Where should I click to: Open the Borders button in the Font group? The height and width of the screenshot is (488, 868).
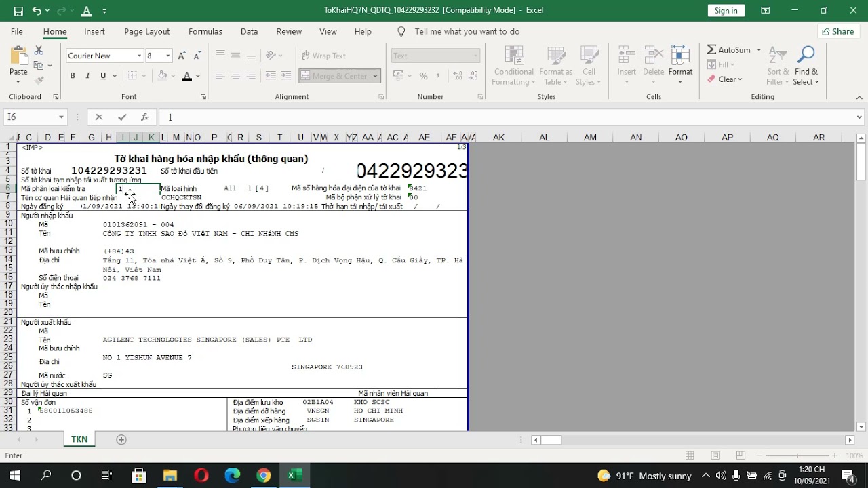coord(132,76)
